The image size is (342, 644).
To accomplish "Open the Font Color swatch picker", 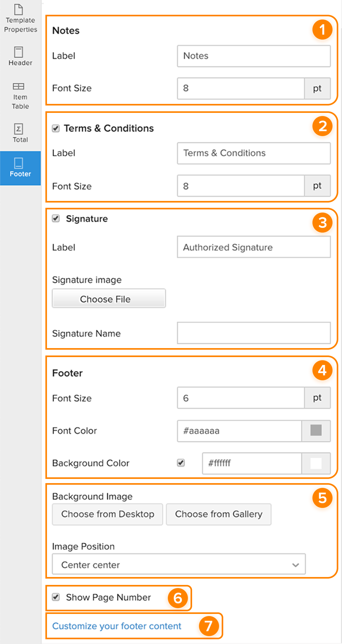I will click(316, 431).
